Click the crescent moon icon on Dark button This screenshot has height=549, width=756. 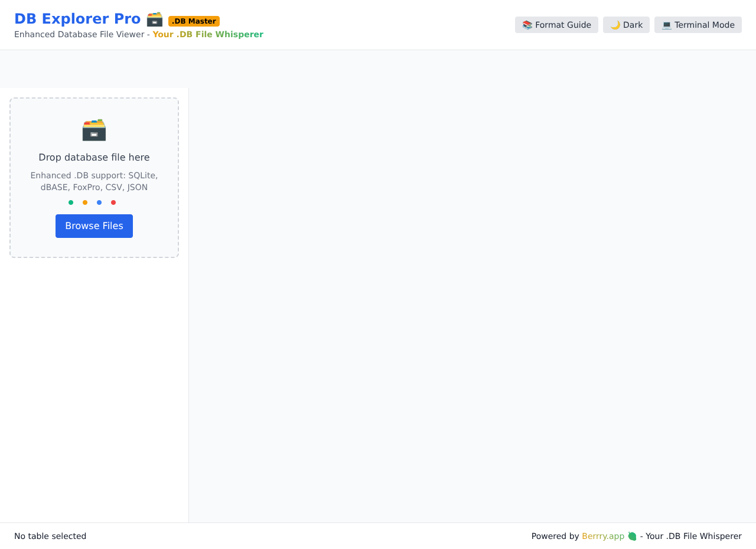click(x=614, y=25)
